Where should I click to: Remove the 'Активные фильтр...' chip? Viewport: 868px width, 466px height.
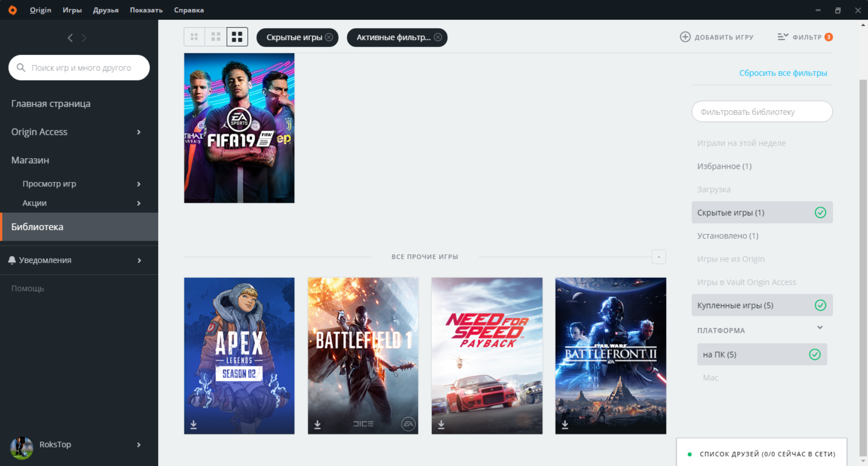click(438, 37)
